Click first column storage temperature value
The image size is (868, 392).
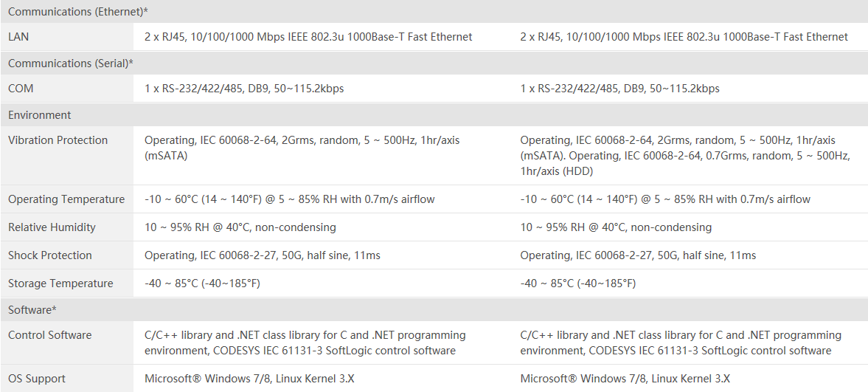click(x=202, y=283)
